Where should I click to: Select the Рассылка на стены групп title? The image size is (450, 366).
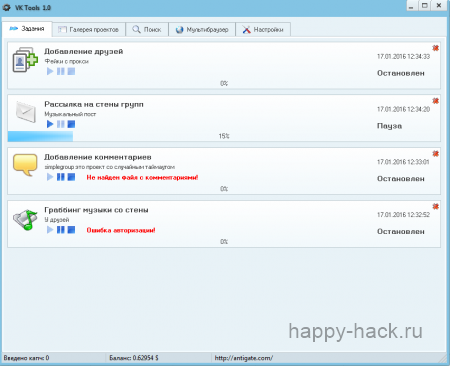tap(94, 104)
